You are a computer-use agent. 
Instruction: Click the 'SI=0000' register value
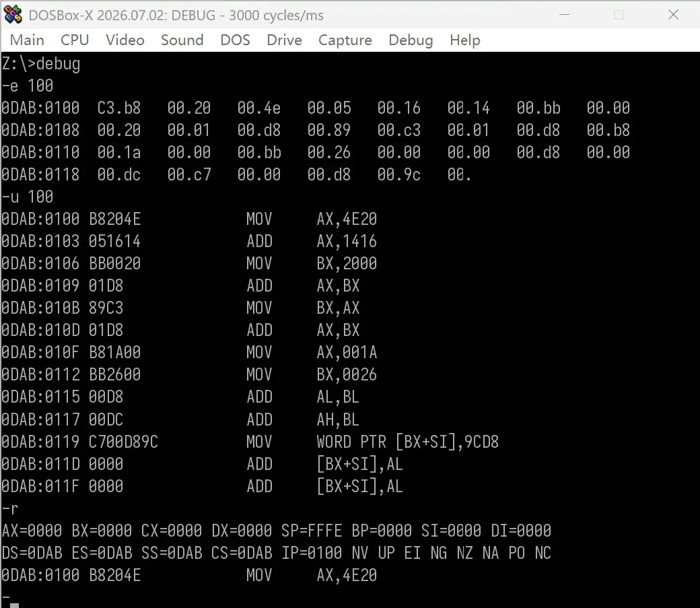pos(452,531)
